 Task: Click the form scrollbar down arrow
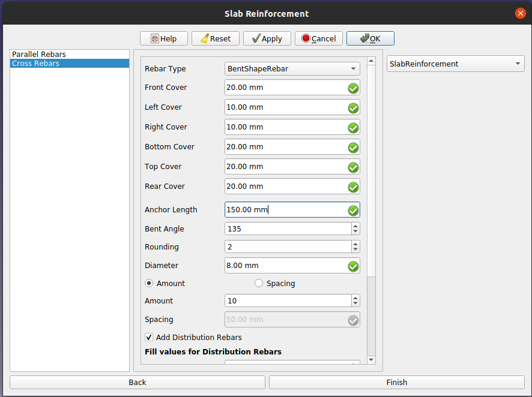[371, 360]
